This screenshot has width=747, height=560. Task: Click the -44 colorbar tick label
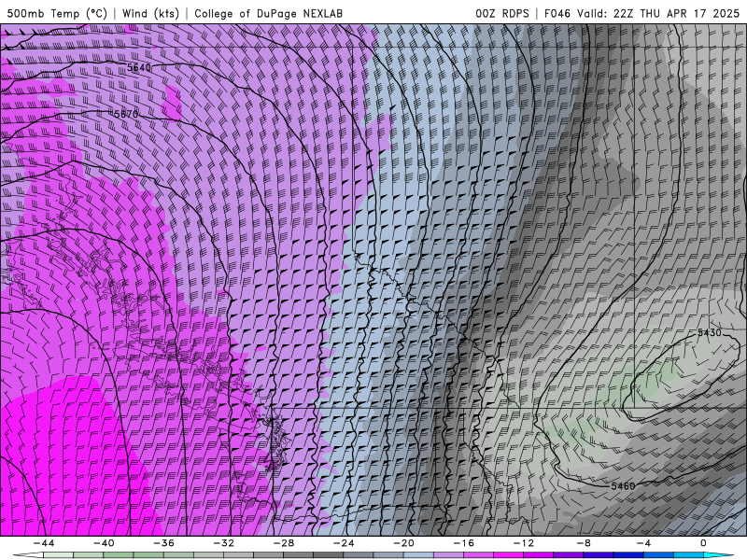click(x=44, y=543)
